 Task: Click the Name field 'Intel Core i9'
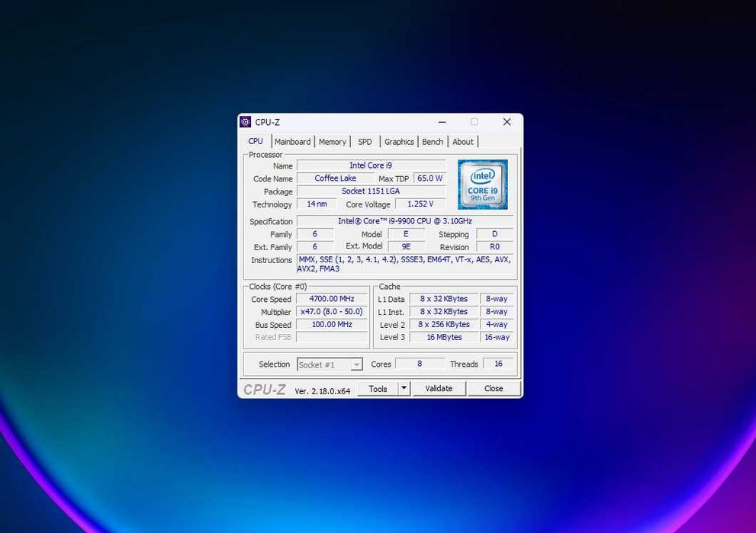pos(371,165)
